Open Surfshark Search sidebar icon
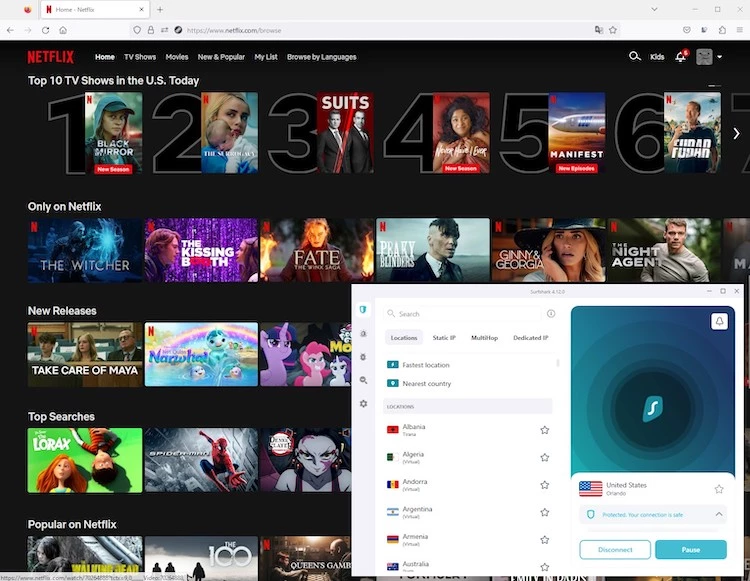 pos(363,381)
